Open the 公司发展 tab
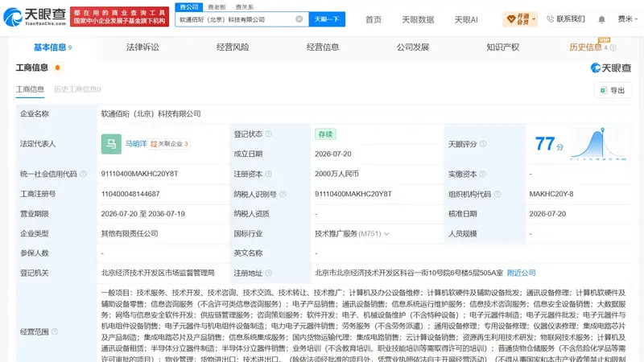 click(x=413, y=47)
